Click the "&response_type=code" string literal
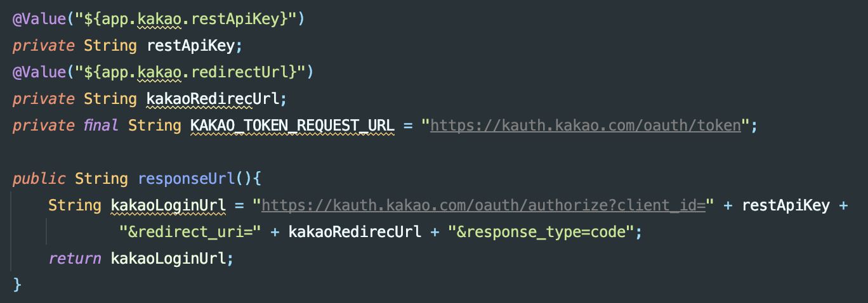 tap(542, 232)
